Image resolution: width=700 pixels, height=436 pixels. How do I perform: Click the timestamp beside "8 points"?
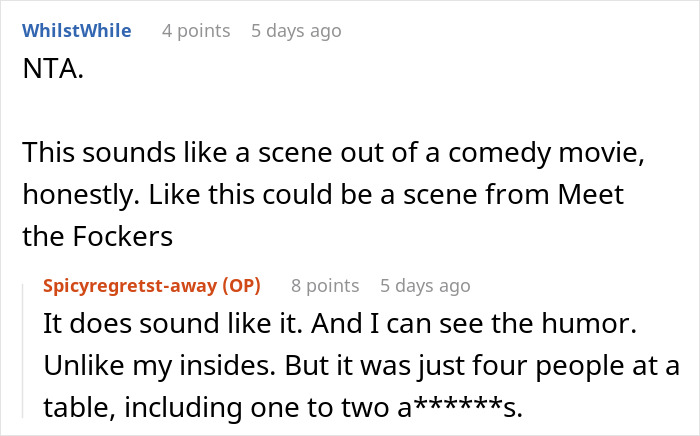click(x=425, y=286)
